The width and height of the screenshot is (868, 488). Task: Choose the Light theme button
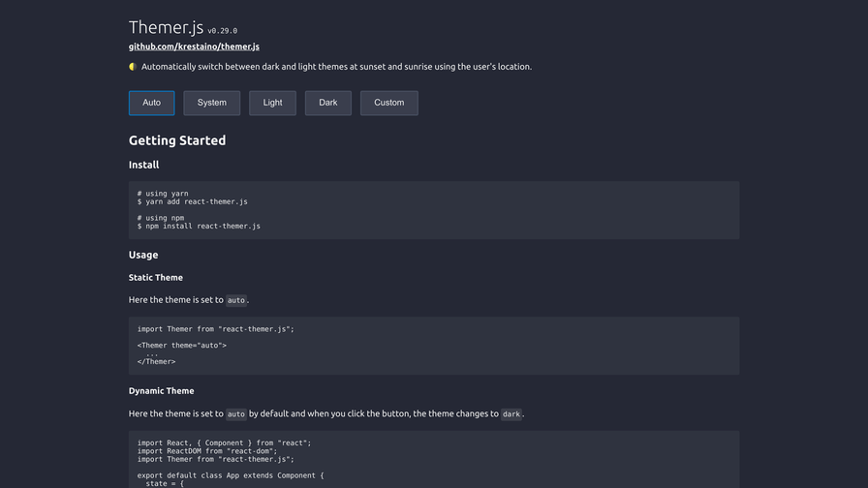pyautogui.click(x=272, y=103)
